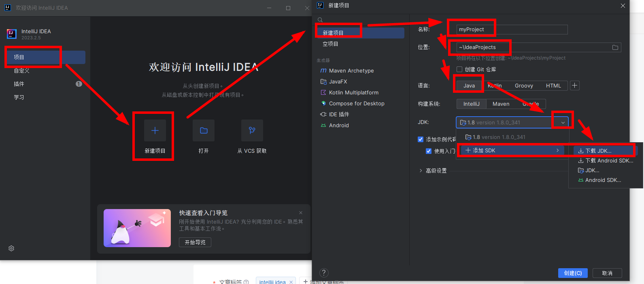This screenshot has height=284, width=644.
Task: Select Groovy as the language
Action: coord(524,85)
